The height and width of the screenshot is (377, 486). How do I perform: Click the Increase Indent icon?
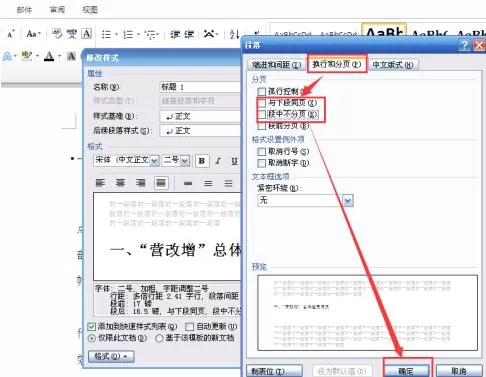[x=189, y=34]
